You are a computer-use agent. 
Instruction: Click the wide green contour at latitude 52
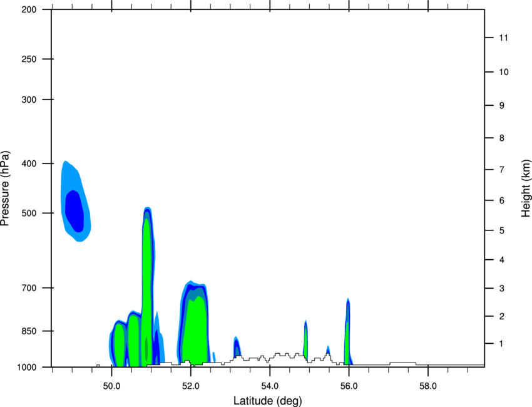pos(195,331)
